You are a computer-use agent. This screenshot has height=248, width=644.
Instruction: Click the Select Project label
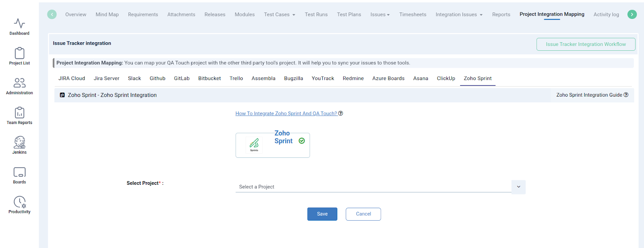coord(145,183)
